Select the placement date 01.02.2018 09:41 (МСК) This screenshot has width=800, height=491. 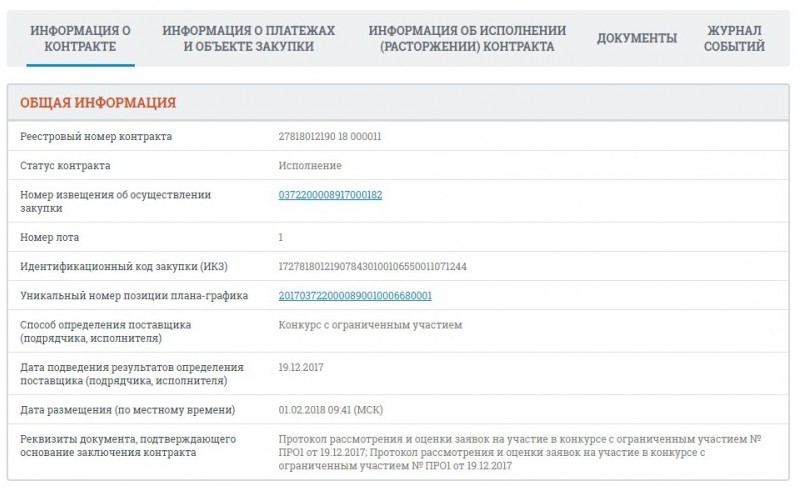(x=331, y=410)
